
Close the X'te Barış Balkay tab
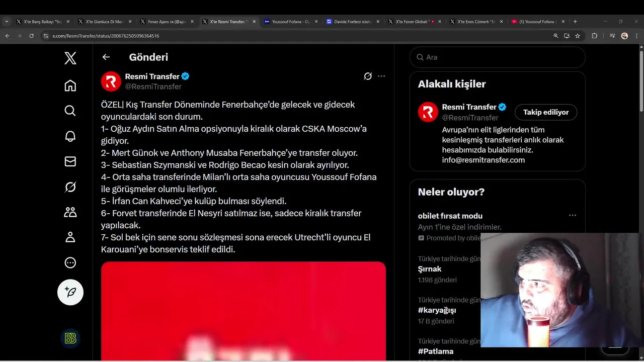click(x=68, y=22)
